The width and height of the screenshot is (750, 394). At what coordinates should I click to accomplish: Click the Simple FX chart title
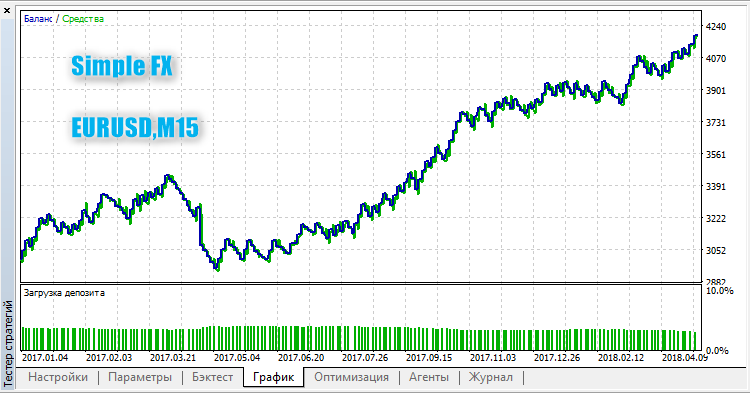point(122,66)
